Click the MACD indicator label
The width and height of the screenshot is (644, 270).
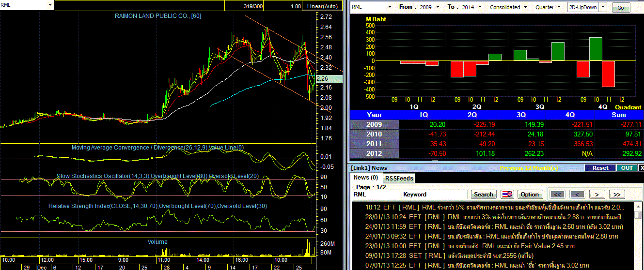157,148
